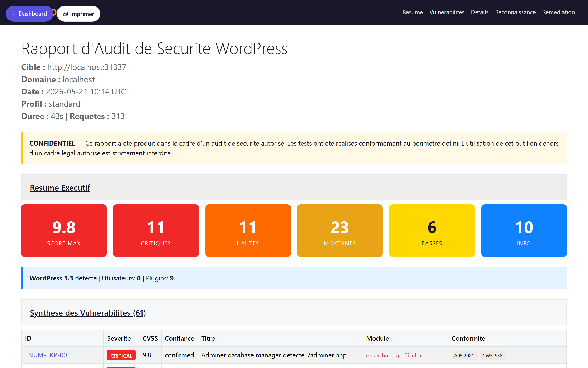The width and height of the screenshot is (588, 368).
Task: Click the Duree 43s and Requetes 313 line
Action: click(73, 116)
